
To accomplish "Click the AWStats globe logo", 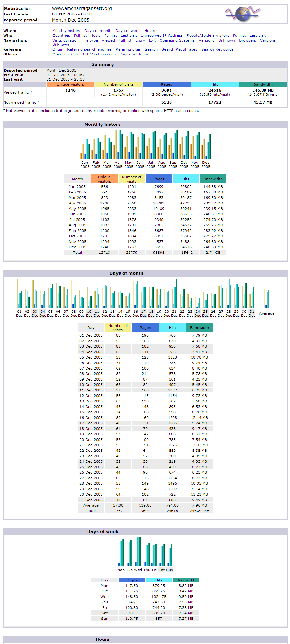I will 243,14.
